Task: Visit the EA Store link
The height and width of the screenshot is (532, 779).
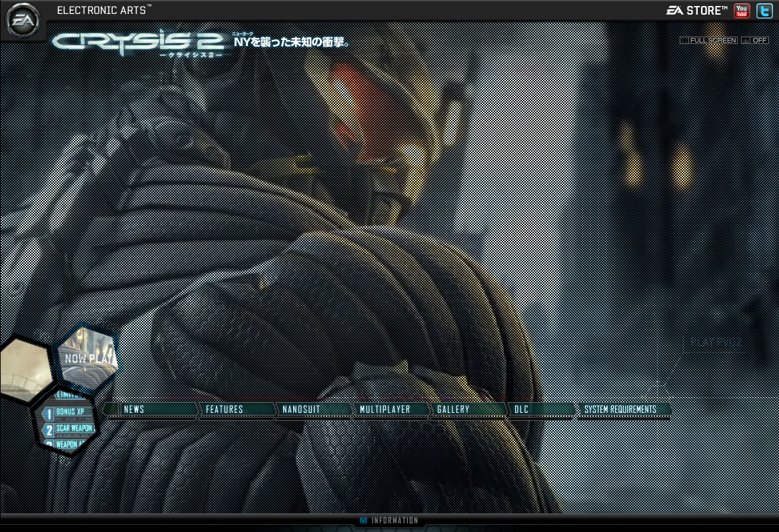Action: [x=696, y=11]
